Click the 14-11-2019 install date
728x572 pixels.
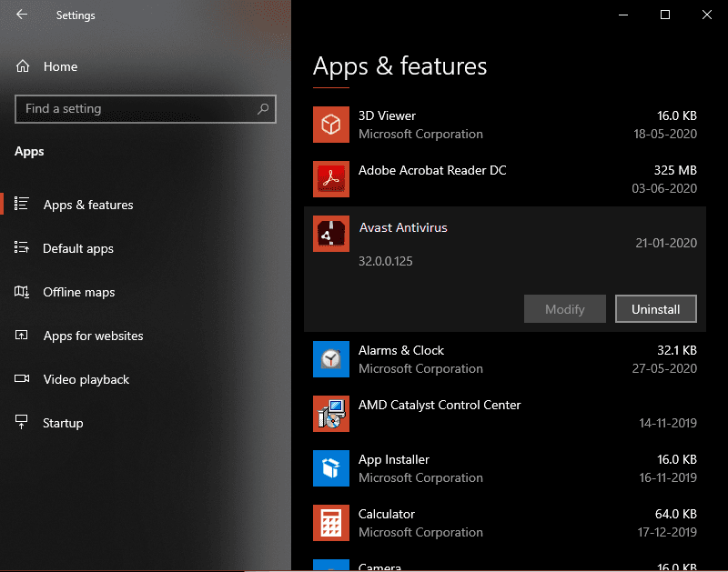coord(668,423)
